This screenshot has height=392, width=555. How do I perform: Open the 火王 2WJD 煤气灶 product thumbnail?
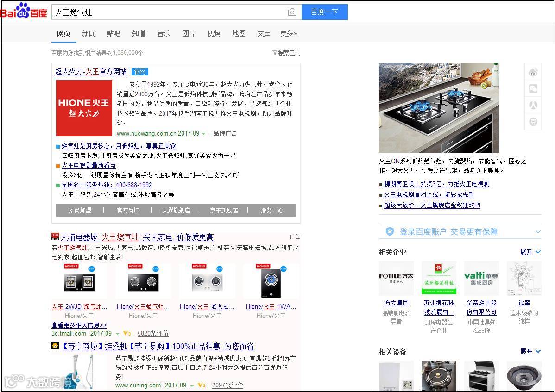click(79, 281)
